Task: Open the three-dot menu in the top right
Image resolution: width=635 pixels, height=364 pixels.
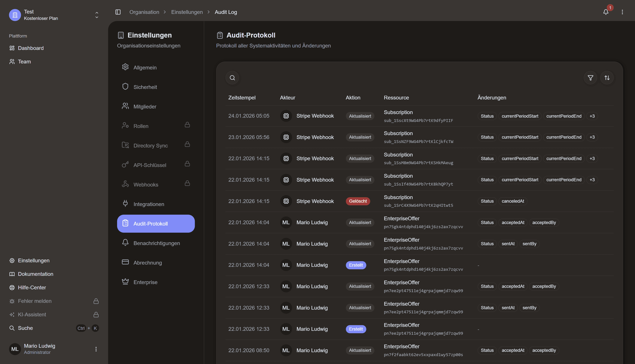Action: [x=622, y=12]
